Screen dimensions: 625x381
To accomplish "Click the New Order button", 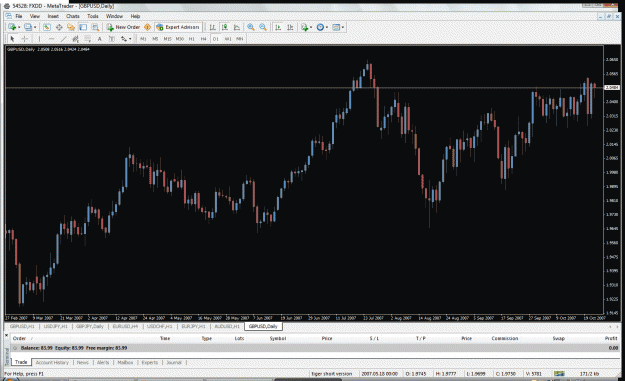I will [123, 27].
